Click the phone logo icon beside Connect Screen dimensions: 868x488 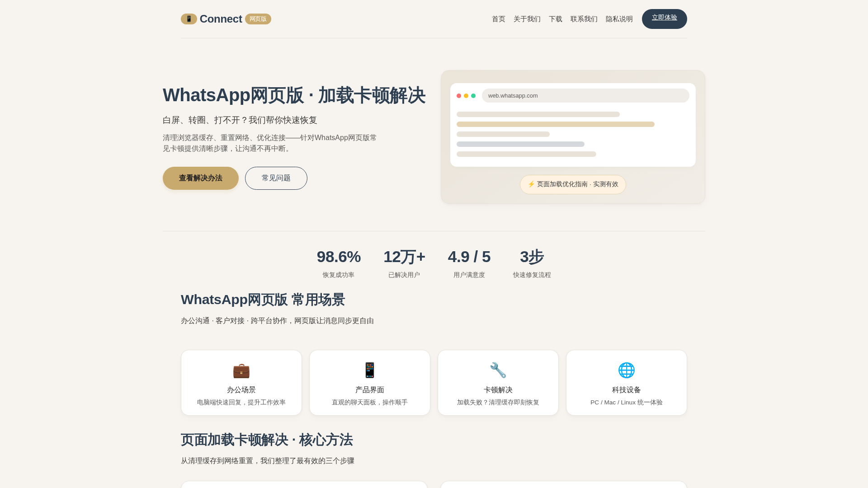[189, 19]
